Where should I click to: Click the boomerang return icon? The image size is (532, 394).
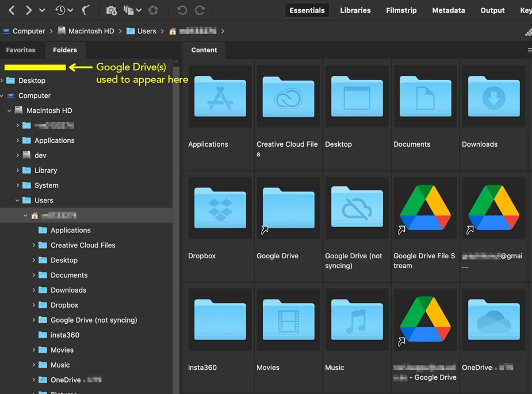(x=86, y=10)
